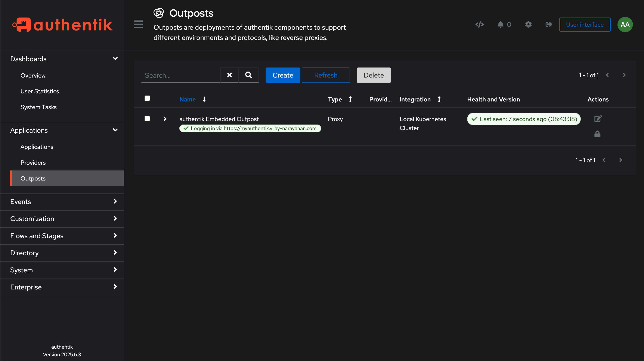The width and height of the screenshot is (644, 361).
Task: Expand the Directory section
Action: coord(62,253)
